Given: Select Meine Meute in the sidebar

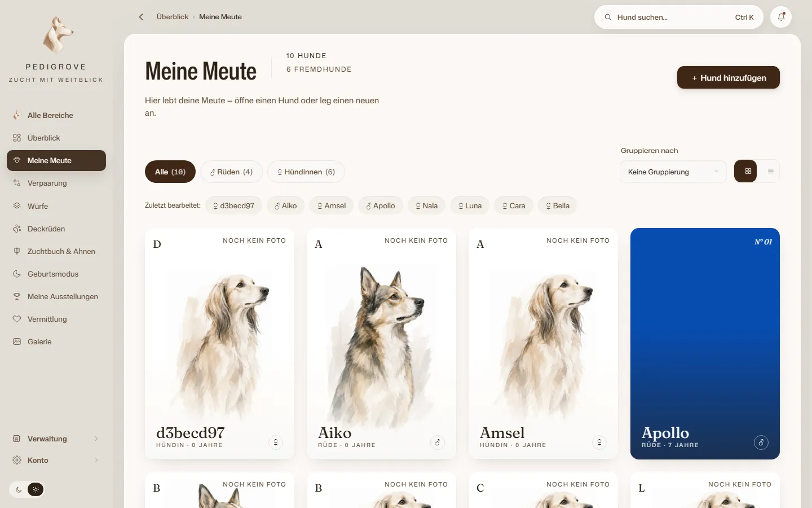Looking at the screenshot, I should coord(56,160).
